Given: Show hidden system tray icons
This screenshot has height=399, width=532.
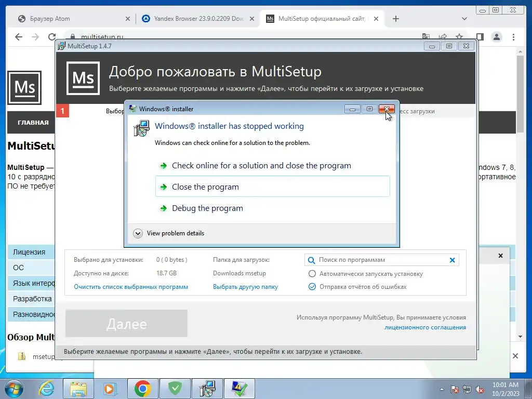Looking at the screenshot, I should click(442, 389).
